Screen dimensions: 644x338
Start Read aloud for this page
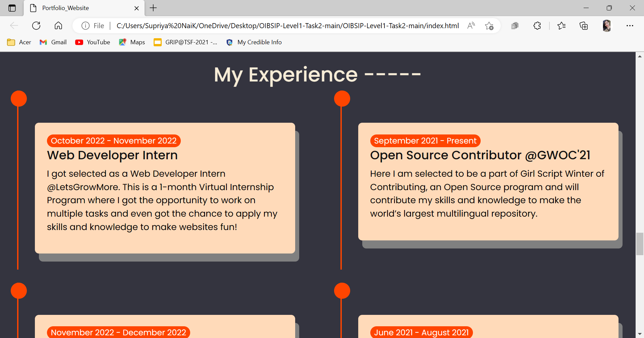click(x=471, y=25)
